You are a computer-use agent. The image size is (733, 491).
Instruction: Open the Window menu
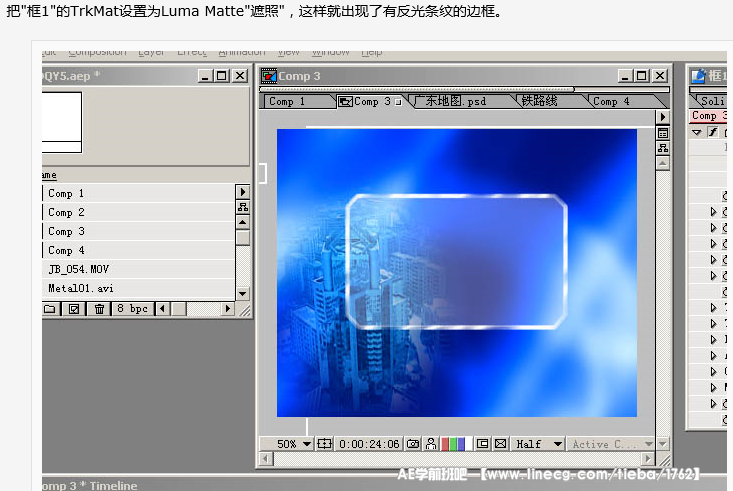(330, 52)
